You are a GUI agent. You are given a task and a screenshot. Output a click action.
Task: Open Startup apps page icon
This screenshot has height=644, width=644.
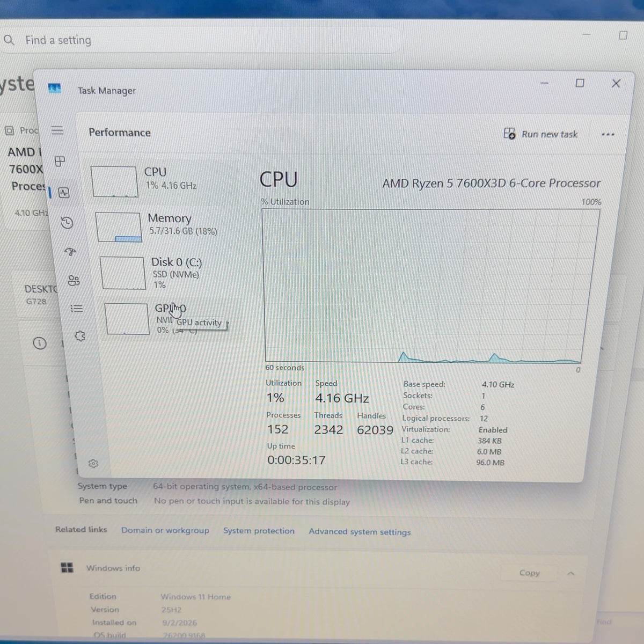70,252
